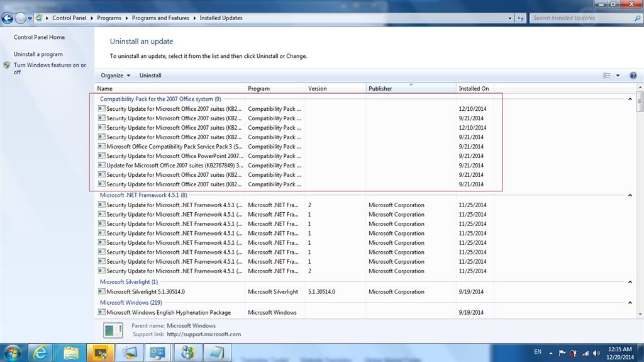Select Microsoft Windows English Hyphenation Package
The height and width of the screenshot is (362, 644).
click(x=169, y=313)
